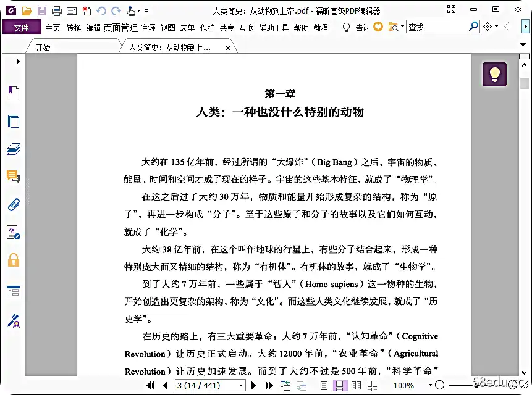Expand the touch mode dropdown arrow

pyautogui.click(x=138, y=11)
